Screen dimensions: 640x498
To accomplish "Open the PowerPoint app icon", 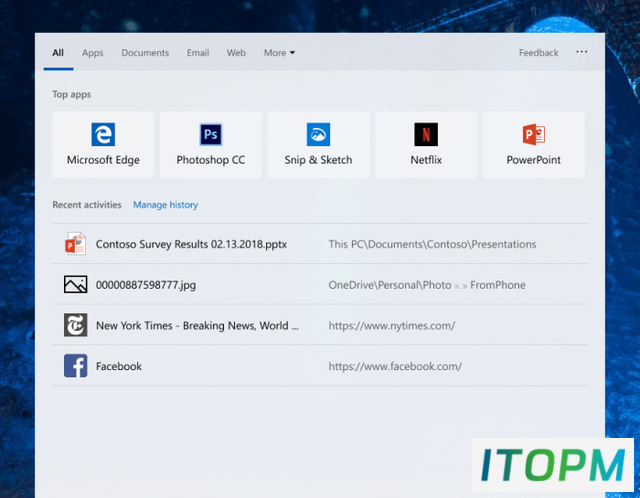I will 534,134.
